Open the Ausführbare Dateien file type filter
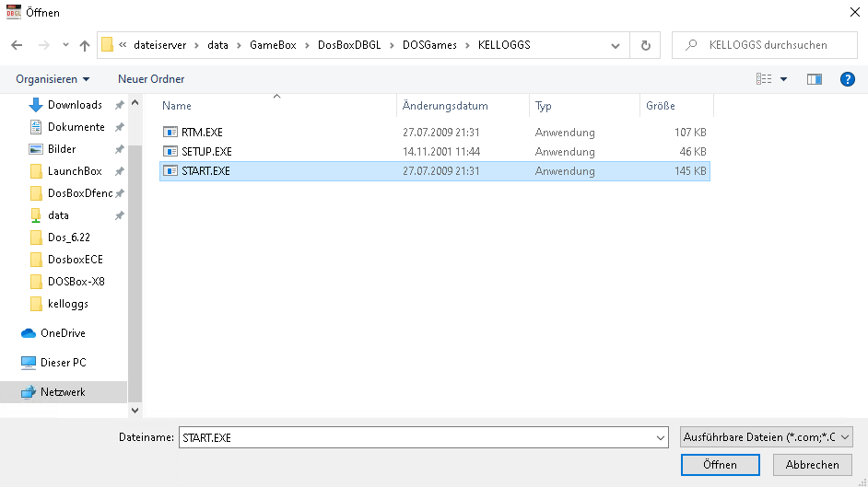The height and width of the screenshot is (487, 868). point(766,437)
